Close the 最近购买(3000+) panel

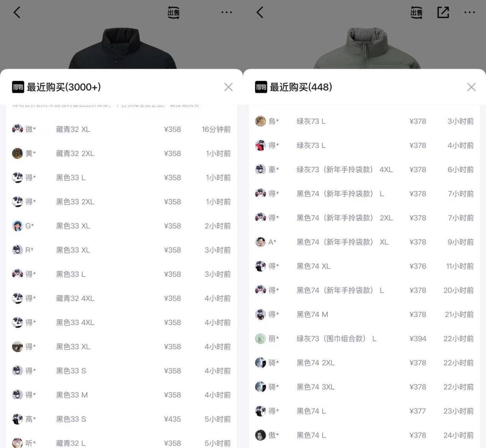[x=228, y=87]
